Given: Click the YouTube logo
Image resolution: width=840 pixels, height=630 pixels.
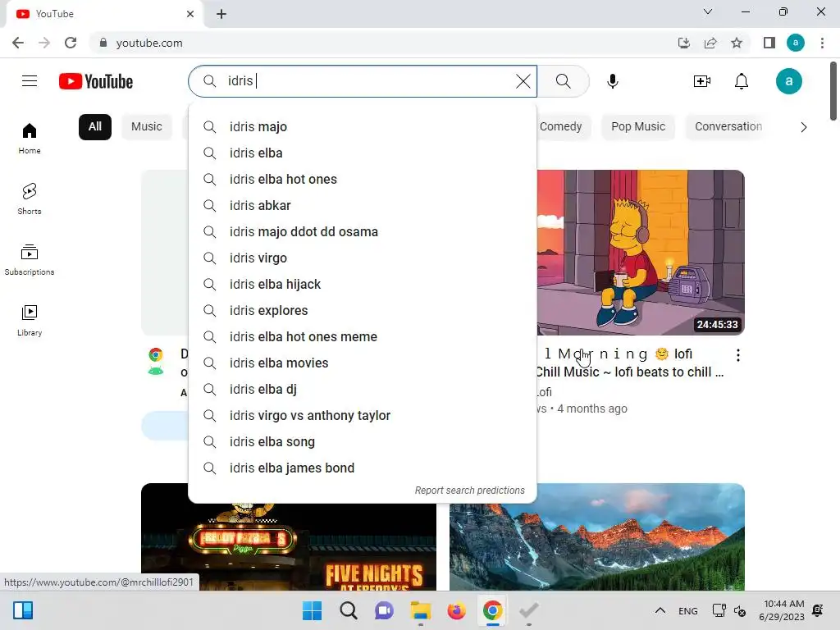Looking at the screenshot, I should (96, 81).
